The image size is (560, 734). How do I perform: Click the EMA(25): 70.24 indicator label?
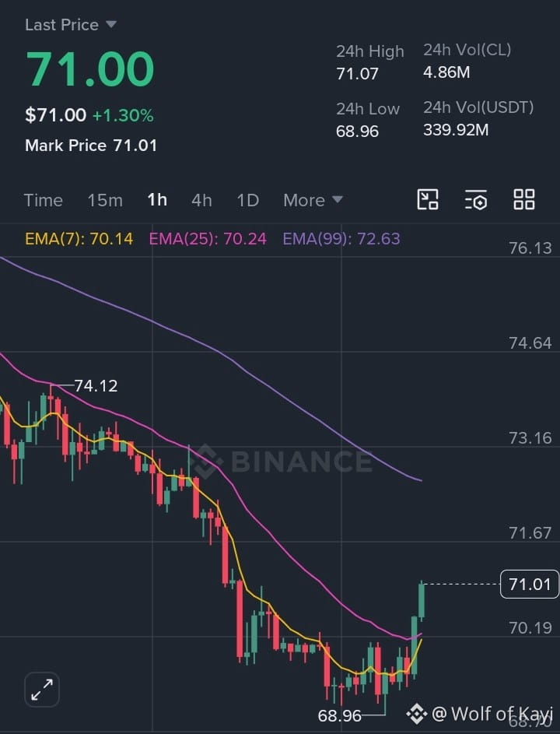pos(208,239)
